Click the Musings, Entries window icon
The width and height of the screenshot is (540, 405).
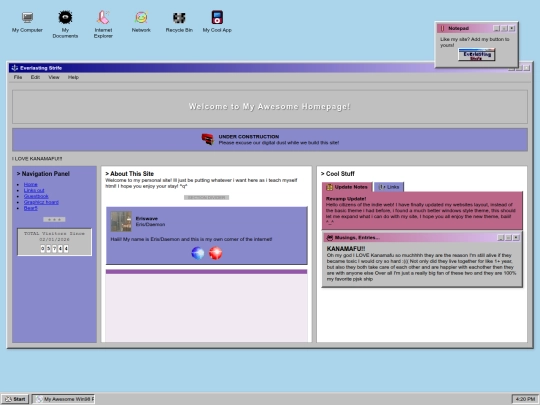(x=330, y=238)
